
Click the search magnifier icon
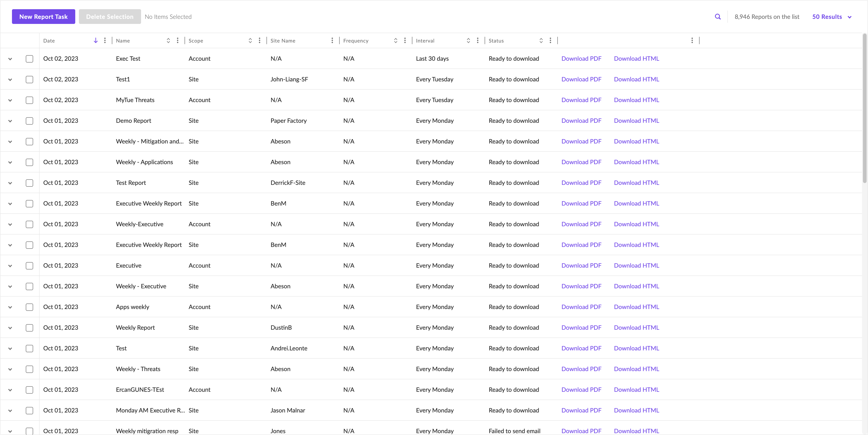(x=718, y=17)
